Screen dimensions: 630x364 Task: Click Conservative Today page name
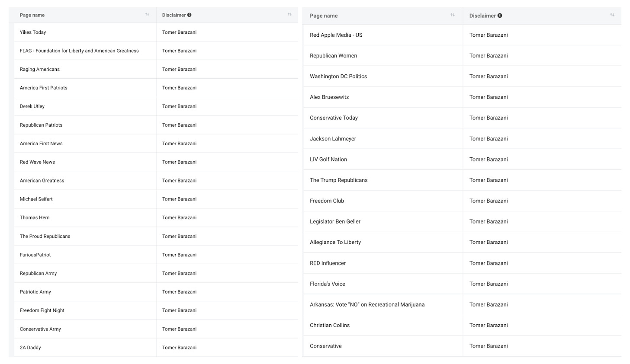pos(334,118)
